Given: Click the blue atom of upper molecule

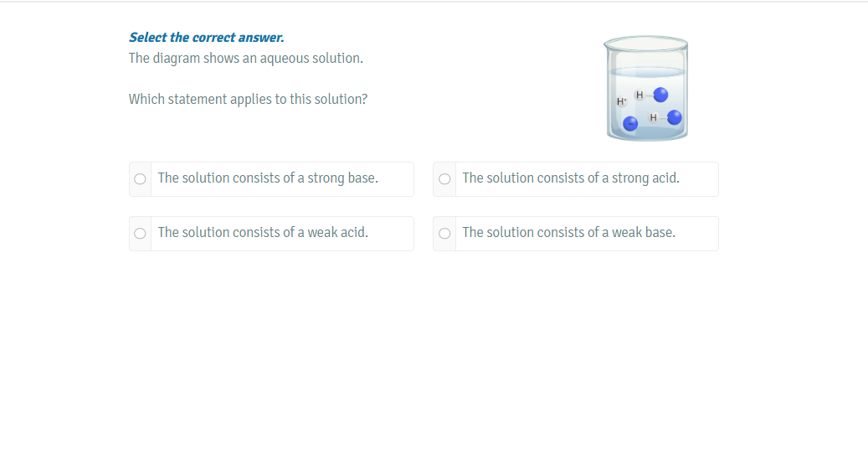Looking at the screenshot, I should (x=660, y=94).
